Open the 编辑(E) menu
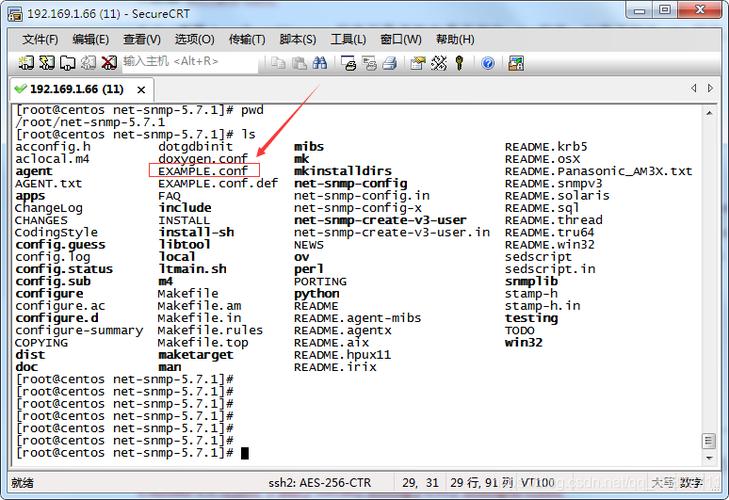 91,40
